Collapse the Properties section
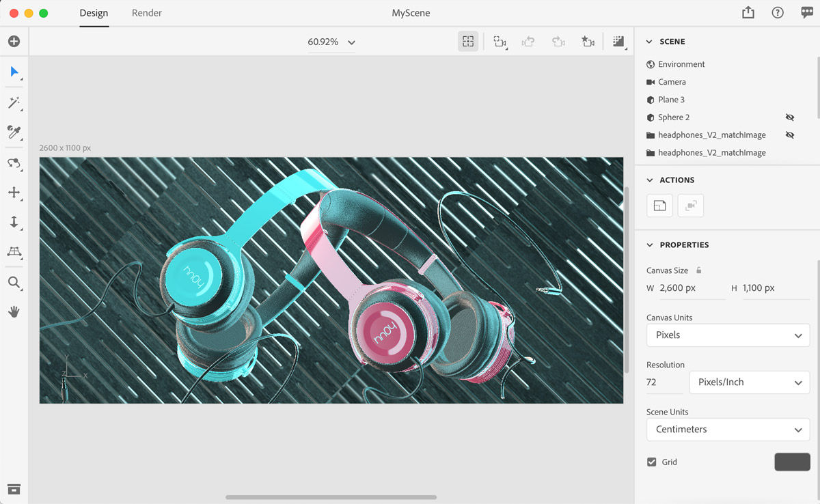This screenshot has height=504, width=820. coord(648,244)
